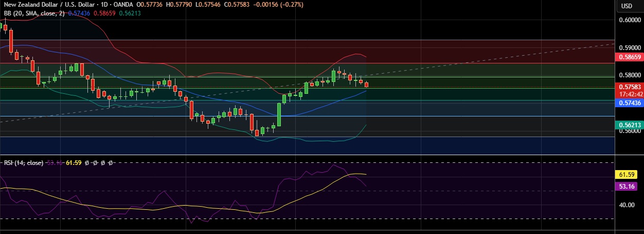The height and width of the screenshot is (234, 644).
Task: Click the red 0.58659 price axis tag
Action: coord(629,58)
